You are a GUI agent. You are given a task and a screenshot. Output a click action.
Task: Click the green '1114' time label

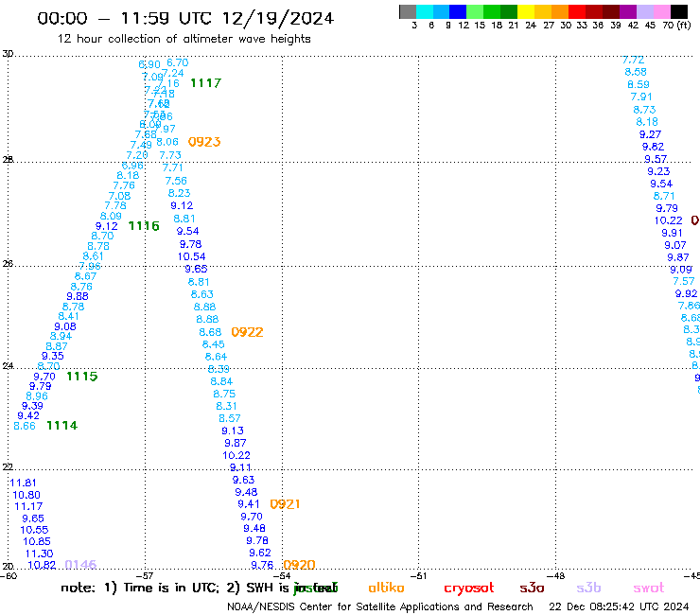62,426
